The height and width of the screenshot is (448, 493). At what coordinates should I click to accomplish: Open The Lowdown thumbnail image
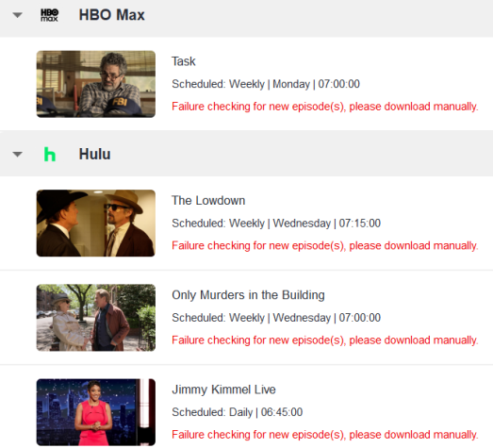96,223
